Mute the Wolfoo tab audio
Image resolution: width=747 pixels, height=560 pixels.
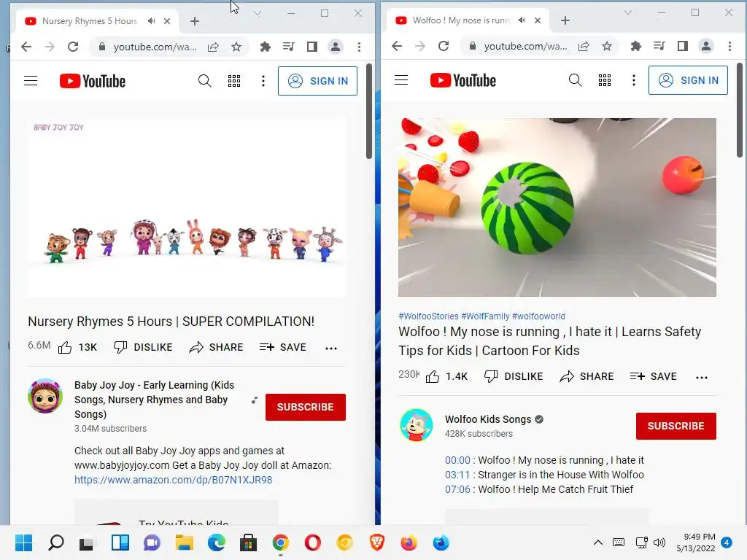[x=522, y=20]
